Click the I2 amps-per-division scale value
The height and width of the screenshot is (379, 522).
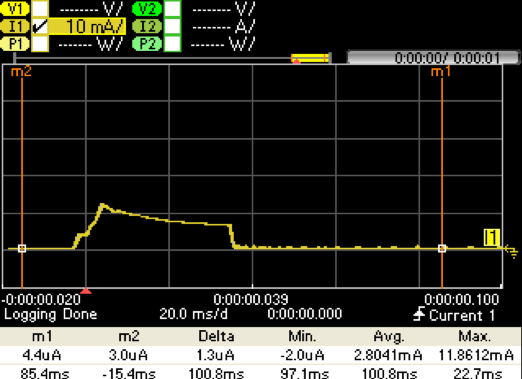click(224, 26)
